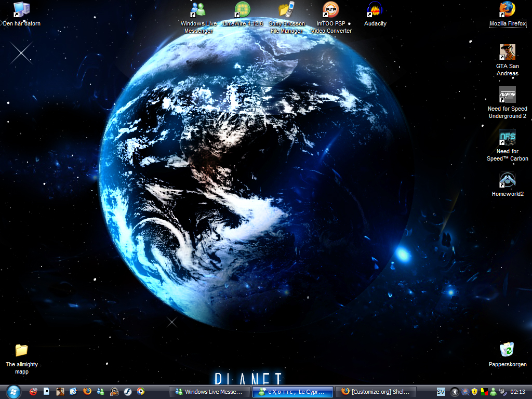Switch to Windows Live Messenger taskbar window
Image resolution: width=532 pixels, height=399 pixels.
coord(209,392)
